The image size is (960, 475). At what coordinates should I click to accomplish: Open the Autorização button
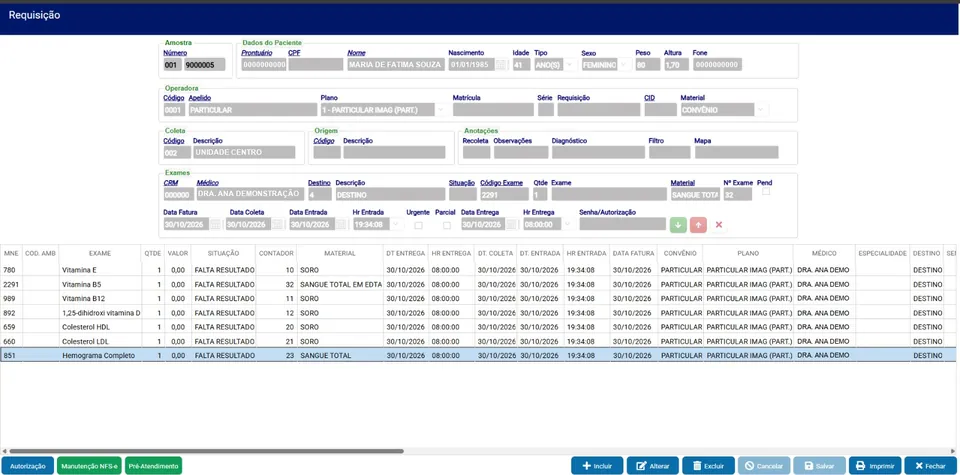point(28,466)
